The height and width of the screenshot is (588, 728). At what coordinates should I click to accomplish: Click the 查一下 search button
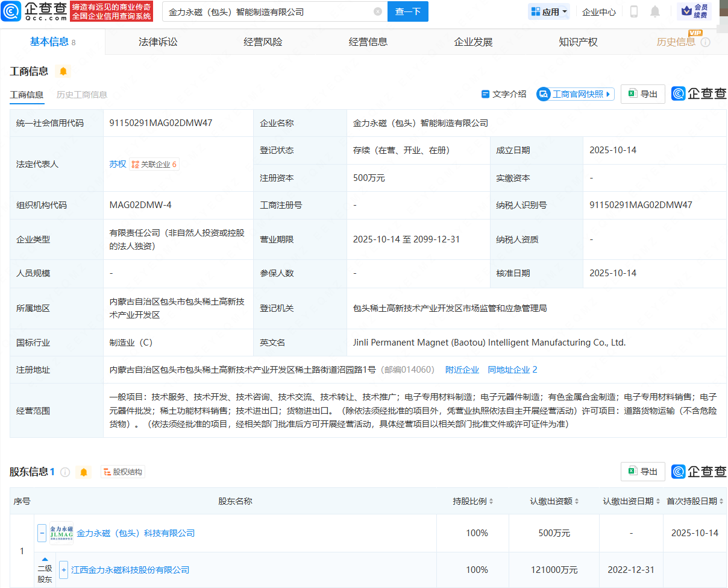(407, 11)
